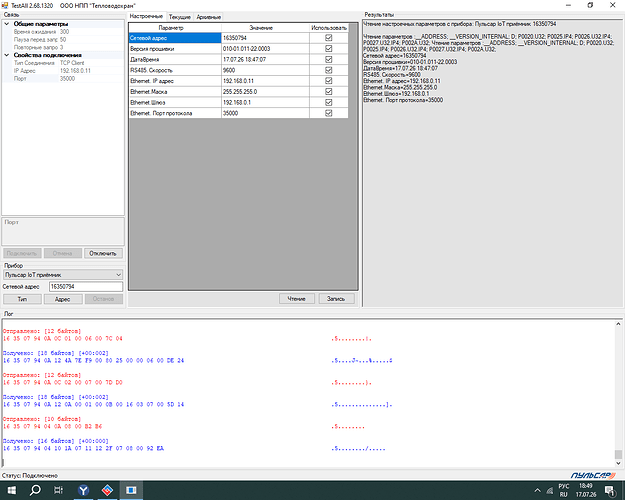Image resolution: width=625 pixels, height=500 pixels.
Task: Click mask value 255.255.255.0
Action: point(265,92)
